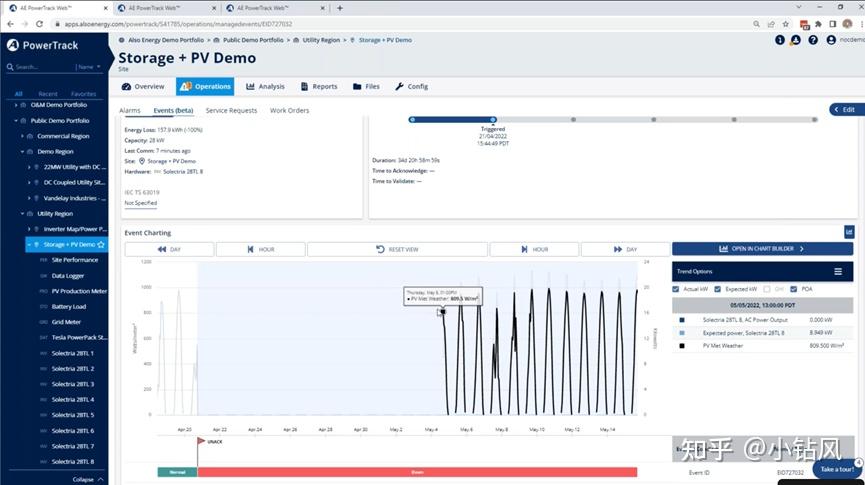Open the notifications bell icon

coord(795,40)
